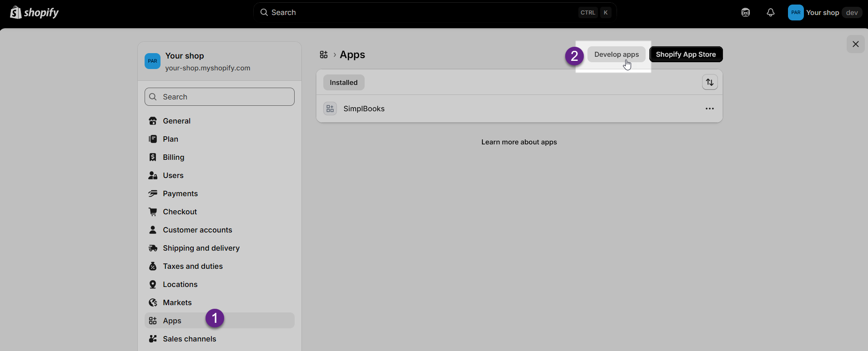Image resolution: width=868 pixels, height=351 pixels.
Task: Select the Installed filter tab
Action: click(344, 83)
